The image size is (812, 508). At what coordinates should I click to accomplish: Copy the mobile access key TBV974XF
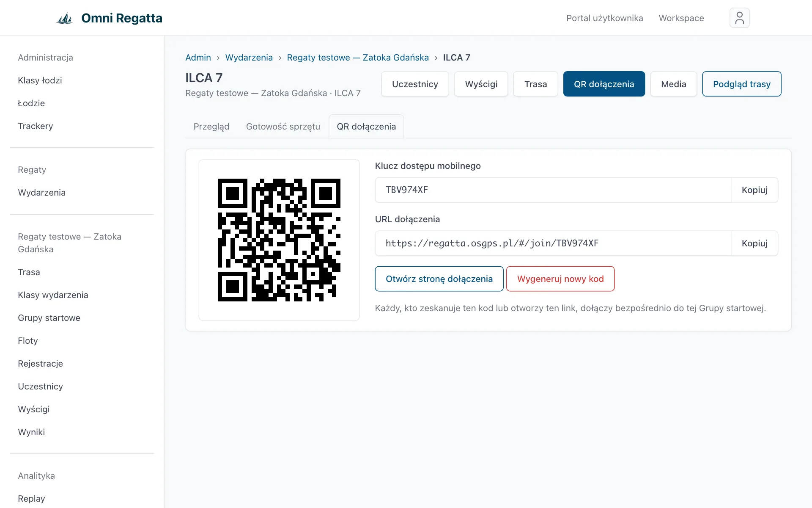754,190
